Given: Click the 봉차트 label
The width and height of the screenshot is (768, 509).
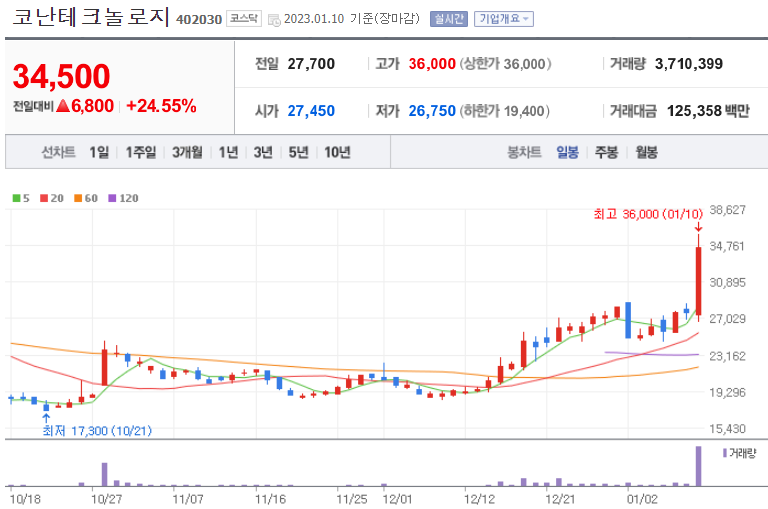Looking at the screenshot, I should [524, 152].
